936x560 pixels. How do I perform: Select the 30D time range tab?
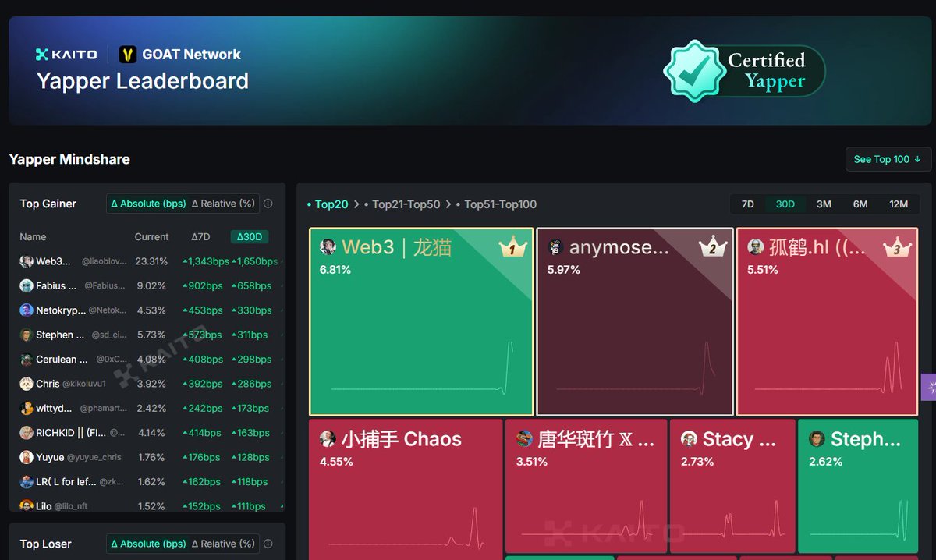point(785,204)
